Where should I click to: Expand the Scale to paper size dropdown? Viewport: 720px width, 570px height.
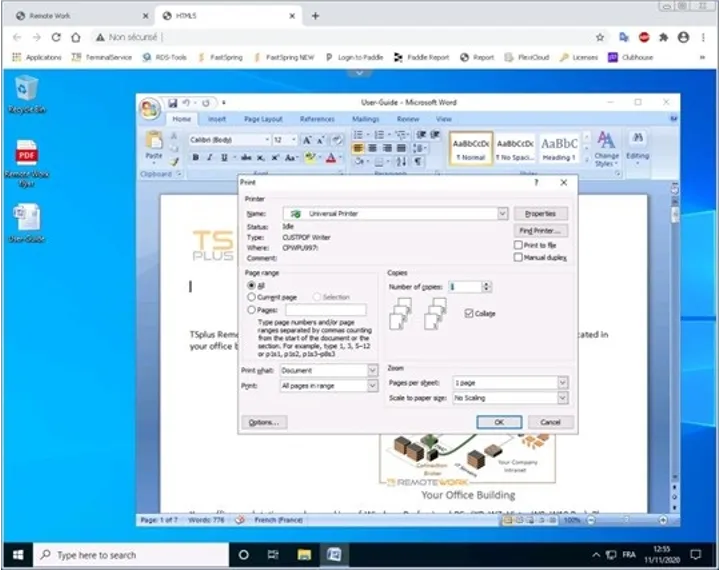pos(562,398)
